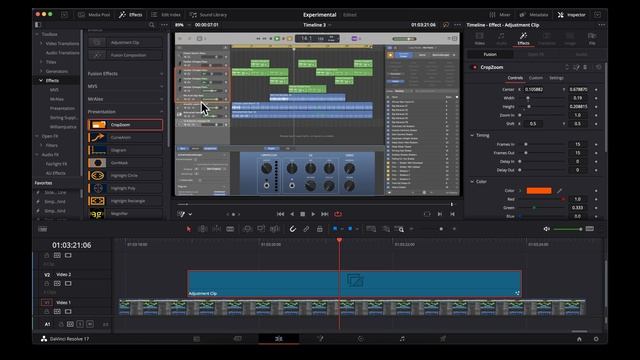This screenshot has height=360, width=640.
Task: Select the Adjustment Clip effect item
Action: [x=125, y=42]
